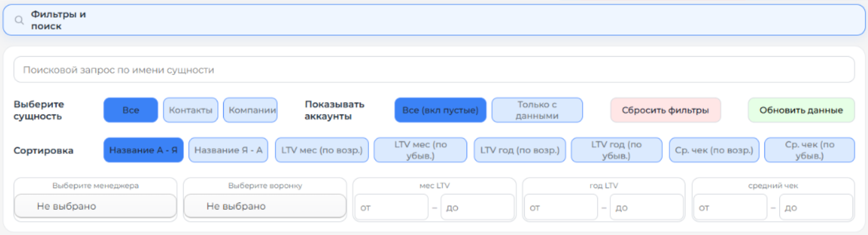This screenshot has width=868, height=235.
Task: Click 'до' field under мес LTV
Action: (x=477, y=207)
